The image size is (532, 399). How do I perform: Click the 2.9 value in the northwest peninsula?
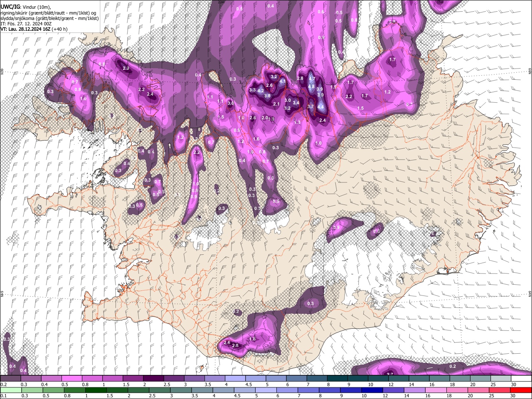(126, 68)
